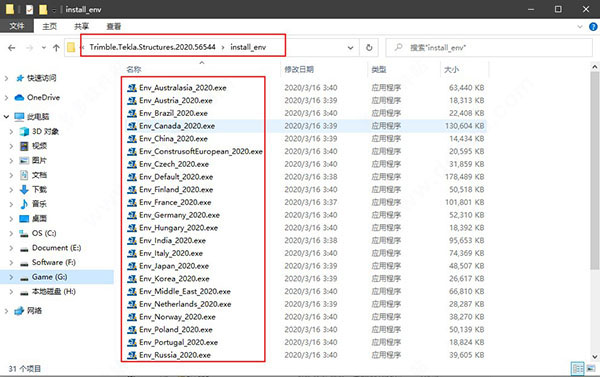Open Env_Australasia_2020.exe file icon
Screen dimensions: 600x377
(132, 88)
